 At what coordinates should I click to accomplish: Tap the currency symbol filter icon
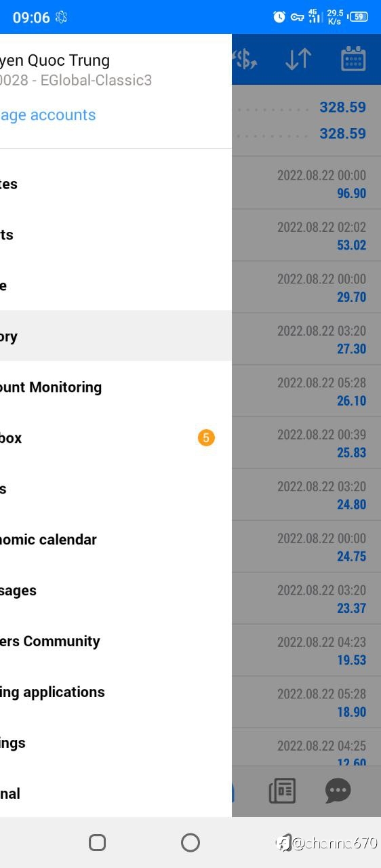pyautogui.click(x=245, y=60)
